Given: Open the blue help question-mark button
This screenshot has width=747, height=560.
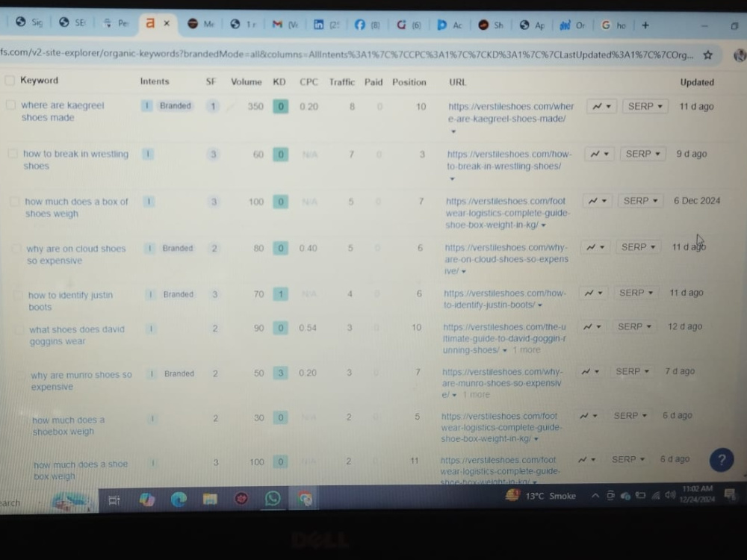Looking at the screenshot, I should [722, 459].
